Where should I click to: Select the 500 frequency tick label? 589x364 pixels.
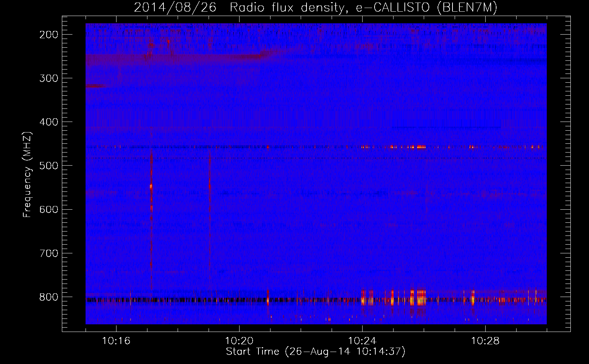(x=48, y=166)
